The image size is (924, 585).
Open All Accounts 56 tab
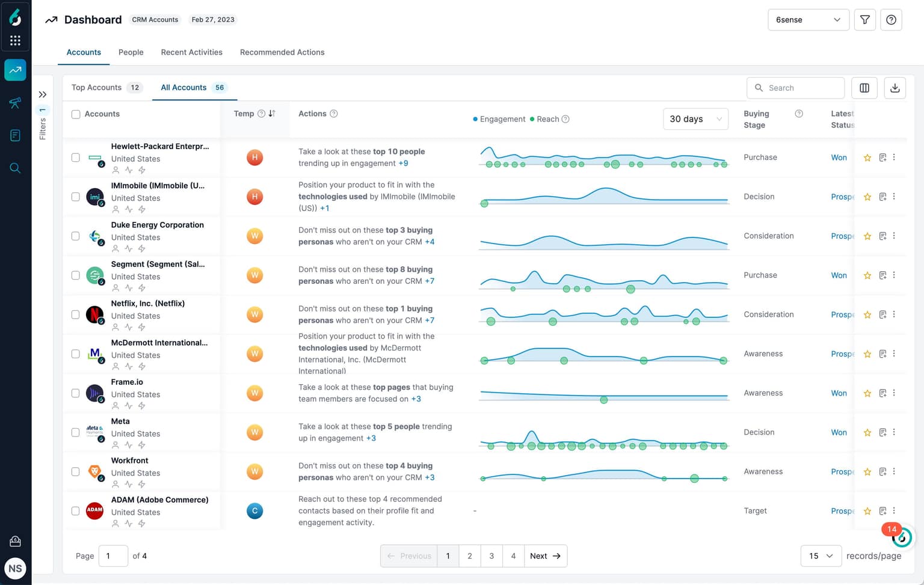click(194, 88)
